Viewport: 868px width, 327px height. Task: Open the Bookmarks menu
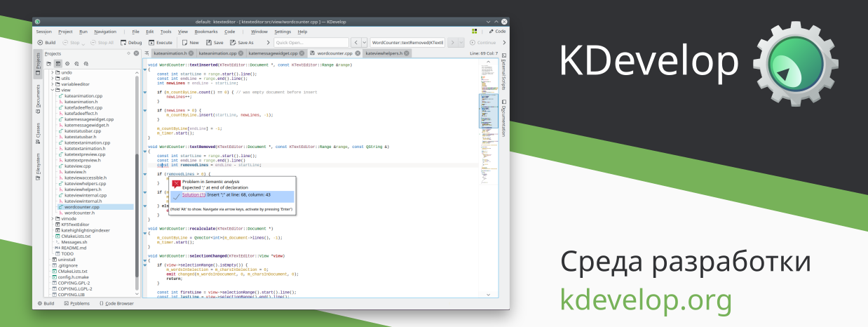point(206,32)
